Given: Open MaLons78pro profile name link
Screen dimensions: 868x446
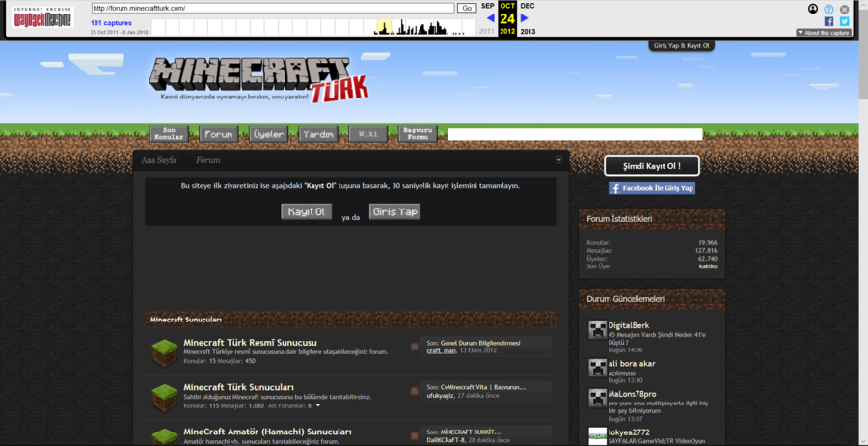Looking at the screenshot, I should click(x=632, y=394).
